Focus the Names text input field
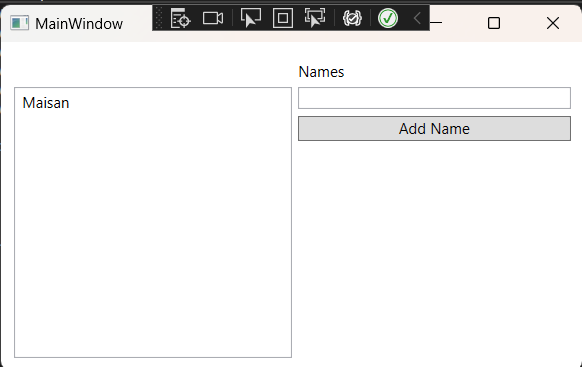Viewport: 582px width, 367px height. tap(434, 98)
